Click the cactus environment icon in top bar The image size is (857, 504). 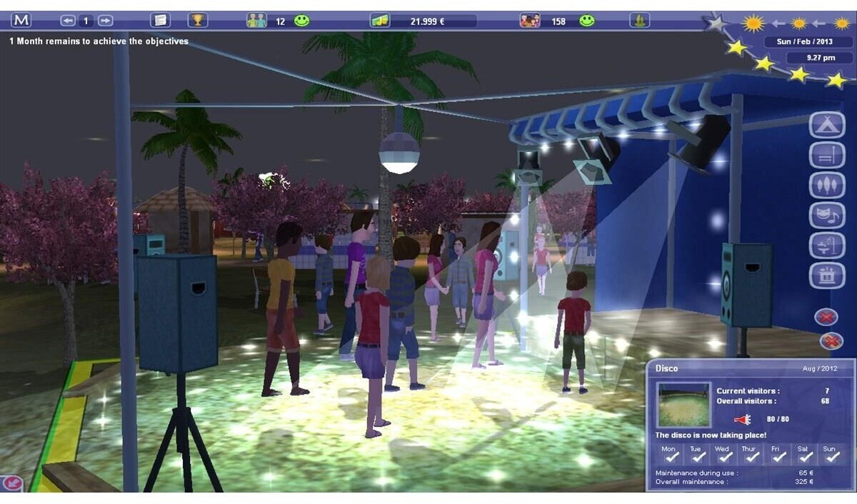(639, 20)
